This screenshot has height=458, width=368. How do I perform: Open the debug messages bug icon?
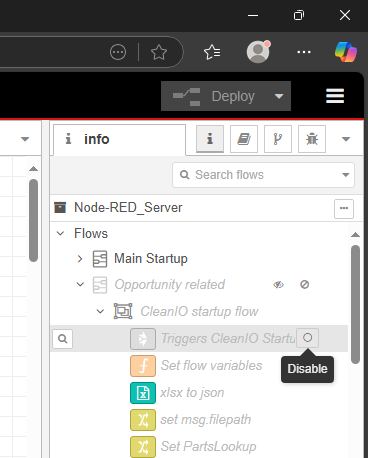312,139
